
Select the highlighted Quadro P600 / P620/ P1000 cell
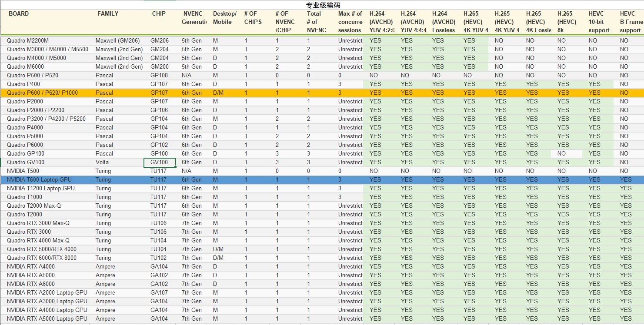tap(45, 93)
